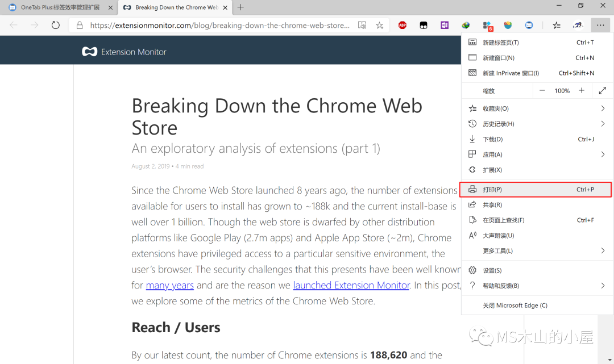Open the immersive reader icon in address bar
Image resolution: width=614 pixels, height=364 pixels.
pyautogui.click(x=362, y=26)
